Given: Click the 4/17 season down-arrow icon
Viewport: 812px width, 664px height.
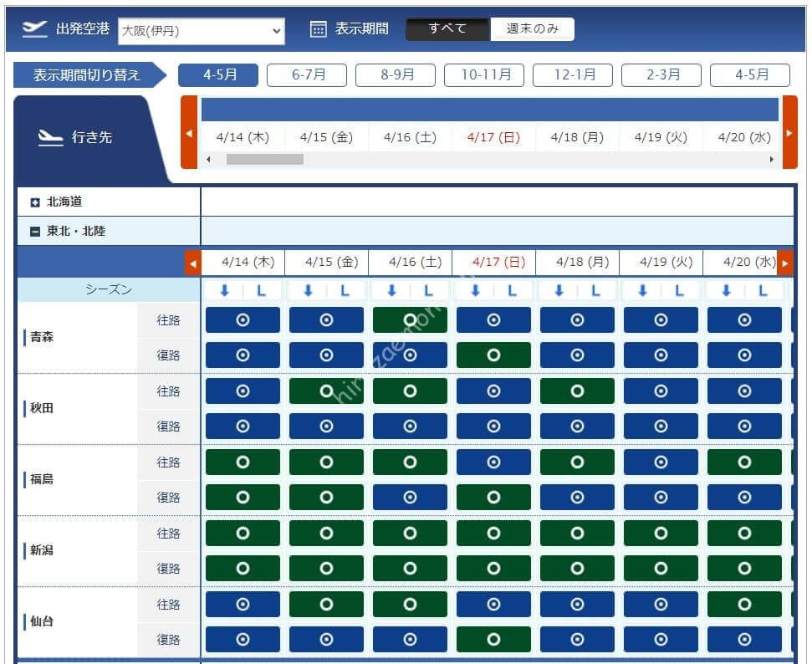Looking at the screenshot, I should (x=475, y=290).
